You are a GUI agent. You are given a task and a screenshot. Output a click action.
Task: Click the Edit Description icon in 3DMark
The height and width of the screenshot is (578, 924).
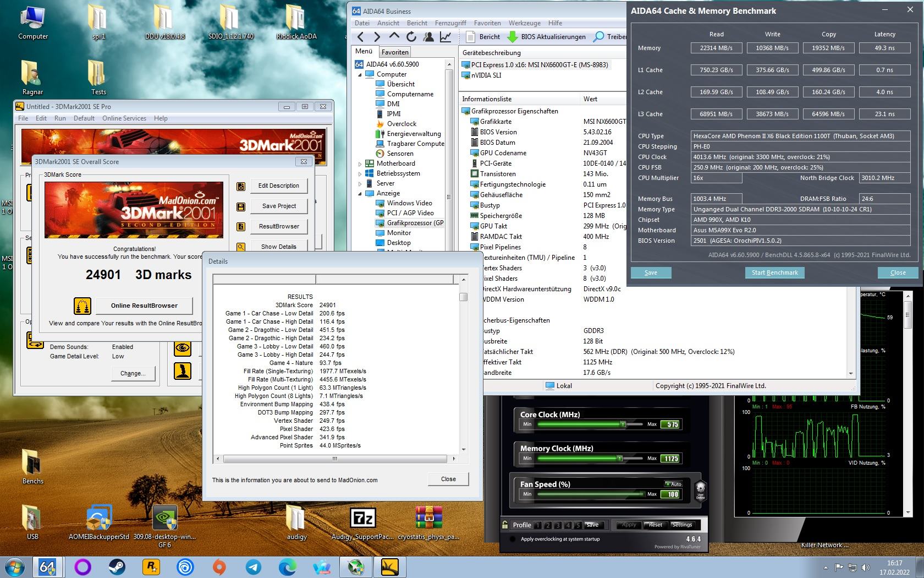point(241,186)
